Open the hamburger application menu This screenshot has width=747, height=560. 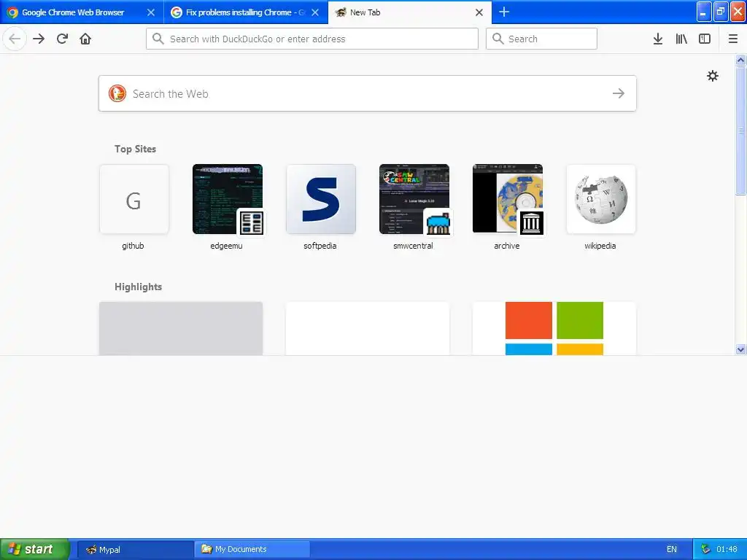pyautogui.click(x=732, y=39)
